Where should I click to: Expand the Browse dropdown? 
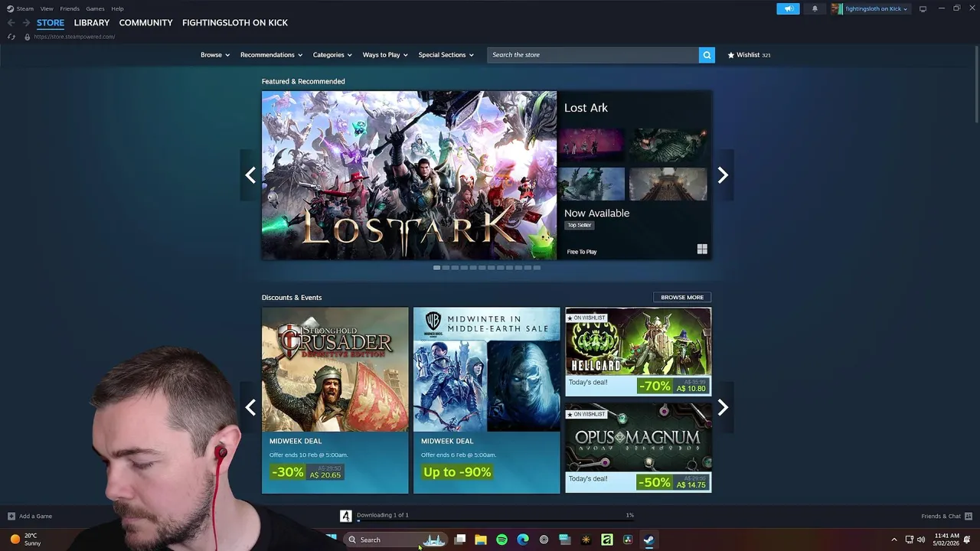click(215, 54)
